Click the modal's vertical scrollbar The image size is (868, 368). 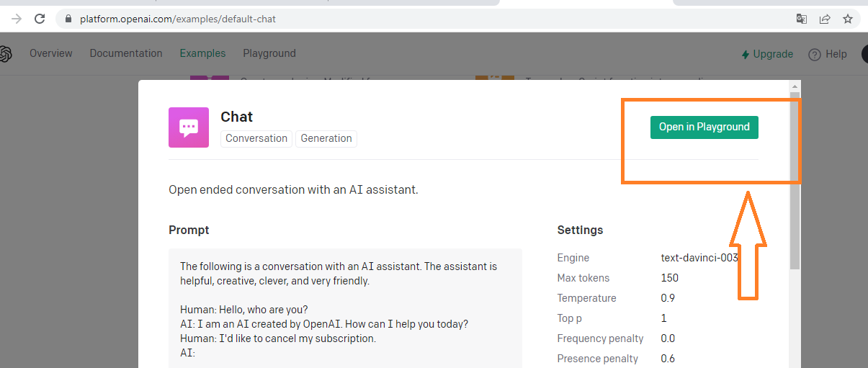pos(795,180)
